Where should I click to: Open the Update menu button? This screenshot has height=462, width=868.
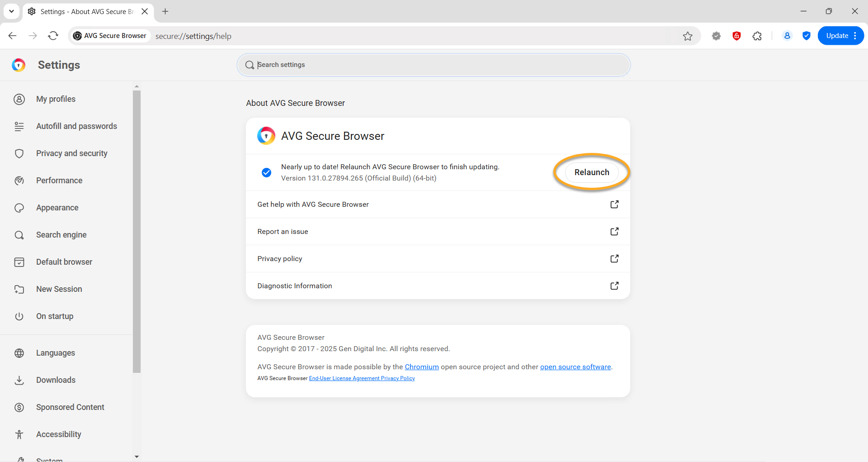(x=840, y=36)
